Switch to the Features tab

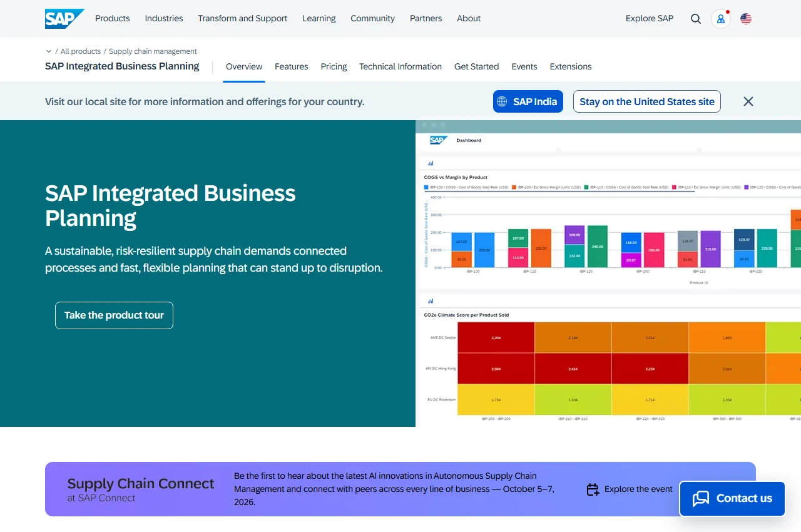292,66
